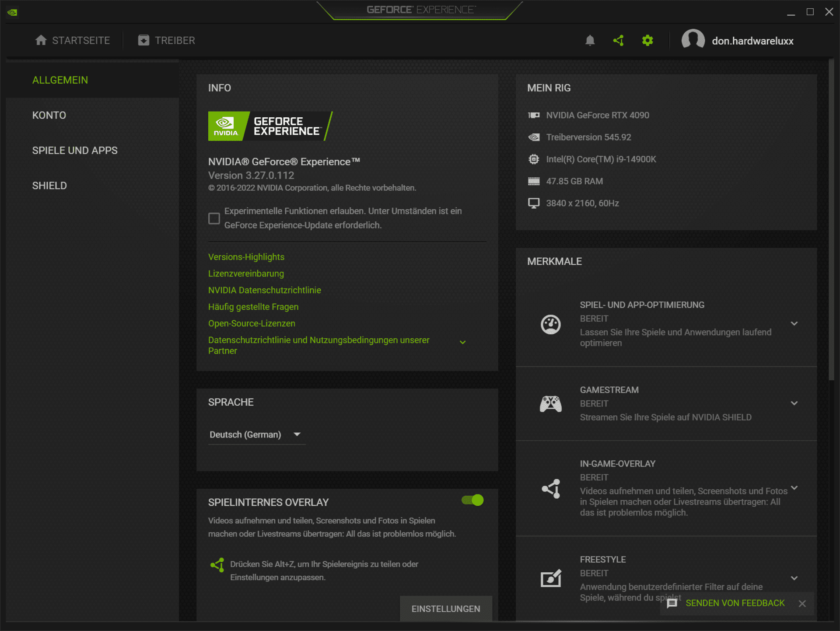Expand the Freestyle feature chevron
This screenshot has width=840, height=631.
pyautogui.click(x=794, y=578)
